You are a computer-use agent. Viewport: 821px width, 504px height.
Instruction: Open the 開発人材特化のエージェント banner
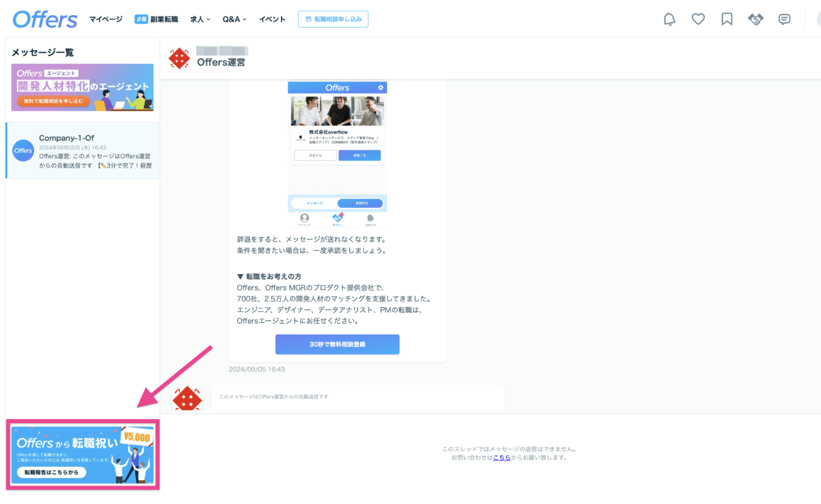point(83,87)
